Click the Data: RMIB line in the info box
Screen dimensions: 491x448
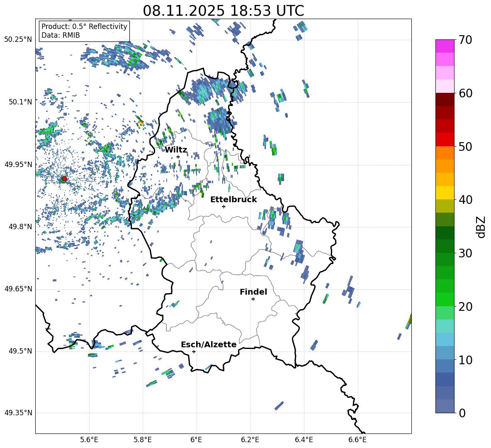click(x=61, y=36)
